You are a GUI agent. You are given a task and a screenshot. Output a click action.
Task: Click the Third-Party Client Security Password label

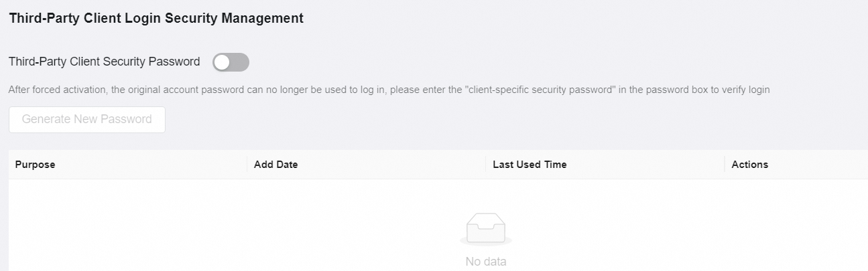pos(105,62)
